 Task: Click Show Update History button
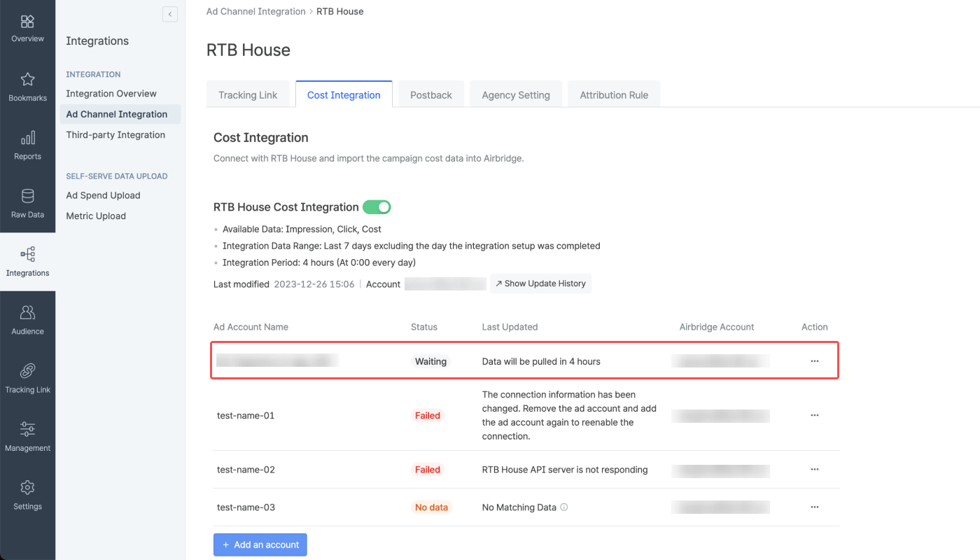point(540,283)
